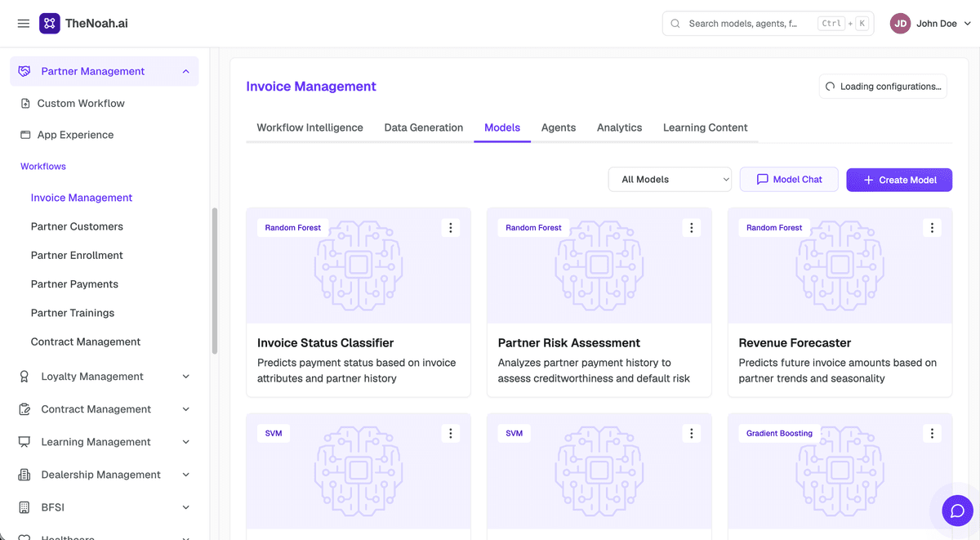Switch to the Data Generation tab
The width and height of the screenshot is (980, 540).
coord(424,127)
